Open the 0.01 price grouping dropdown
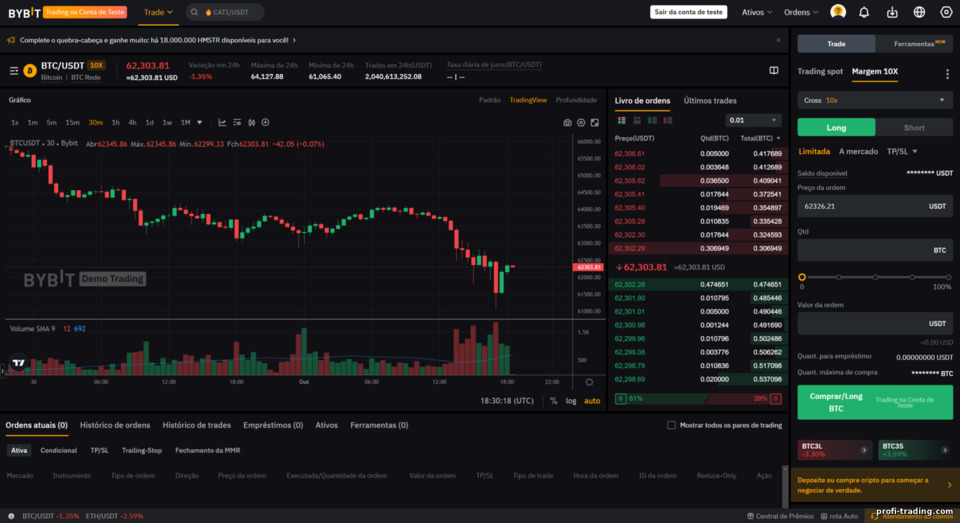960x523 pixels. click(752, 121)
